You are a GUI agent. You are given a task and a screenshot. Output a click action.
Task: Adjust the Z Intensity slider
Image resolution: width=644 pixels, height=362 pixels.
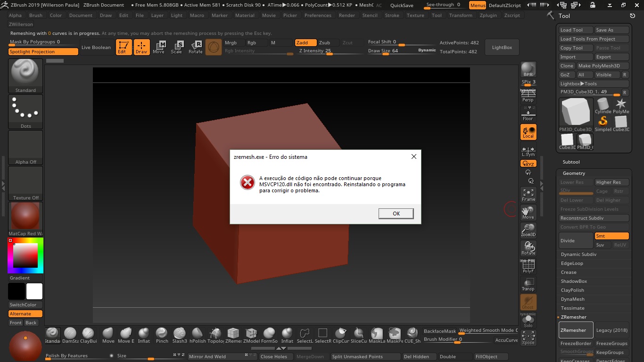[330, 51]
